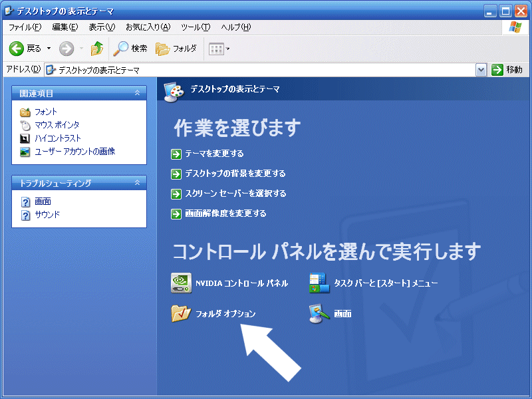Click the green 移動 Go button
The height and width of the screenshot is (399, 532).
pyautogui.click(x=507, y=70)
